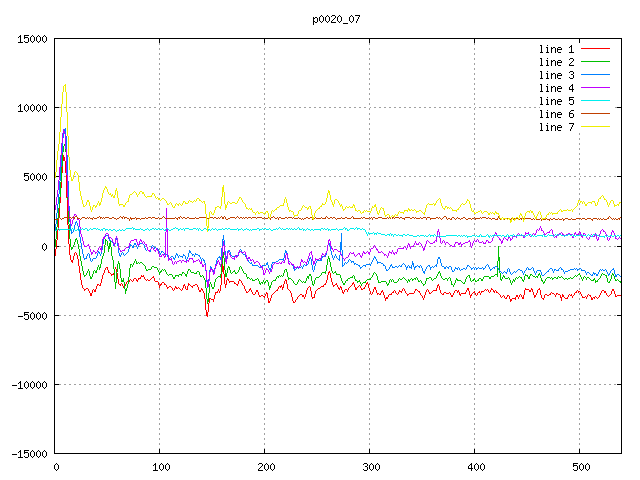Select the -15000 y-axis tick label
Screen dimensions: 640x480
click(27, 454)
